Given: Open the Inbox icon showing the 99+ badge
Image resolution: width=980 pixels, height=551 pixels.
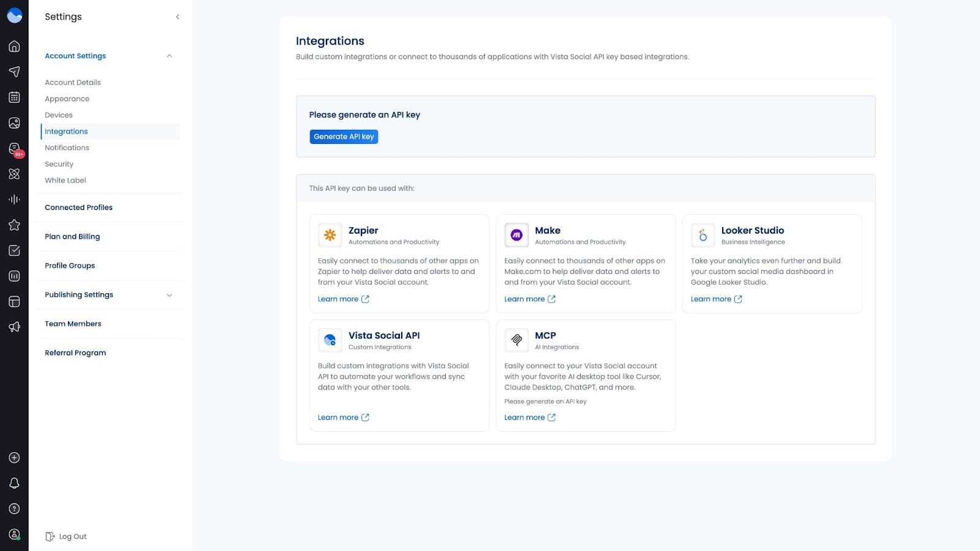Looking at the screenshot, I should click(13, 148).
